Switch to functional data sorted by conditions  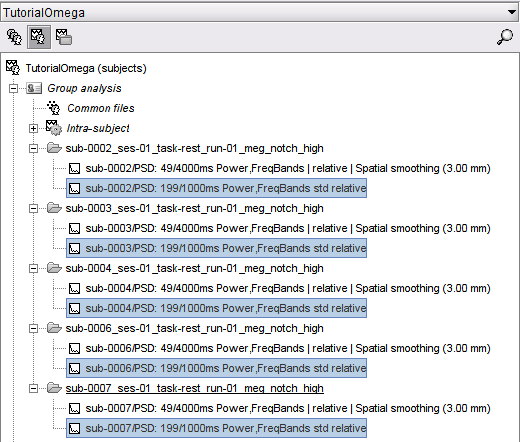(x=64, y=37)
